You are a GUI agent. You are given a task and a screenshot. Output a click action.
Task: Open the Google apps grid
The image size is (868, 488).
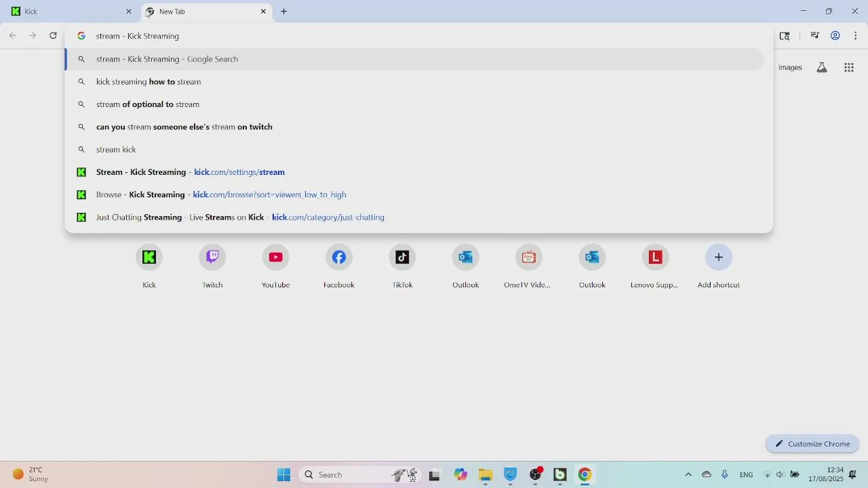(x=849, y=67)
